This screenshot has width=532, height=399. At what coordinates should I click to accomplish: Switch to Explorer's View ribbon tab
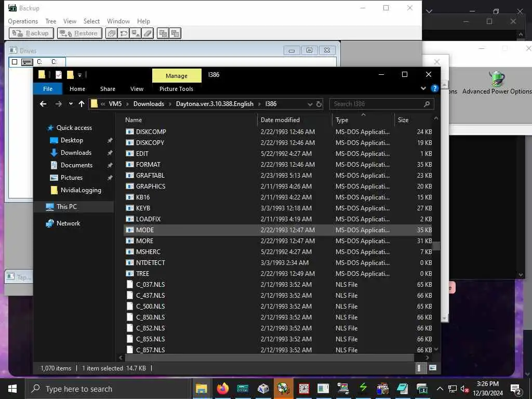[x=137, y=89]
